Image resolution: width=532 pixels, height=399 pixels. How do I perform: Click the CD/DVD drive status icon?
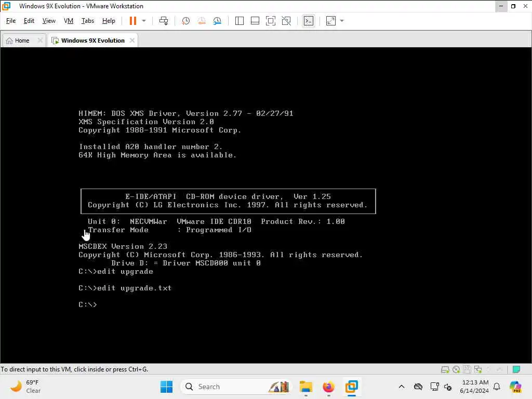(456, 369)
